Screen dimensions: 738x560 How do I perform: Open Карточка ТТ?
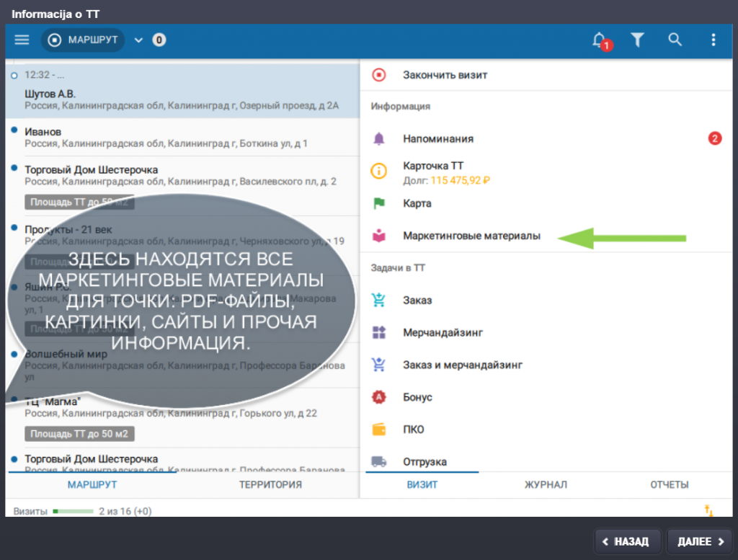click(546, 172)
